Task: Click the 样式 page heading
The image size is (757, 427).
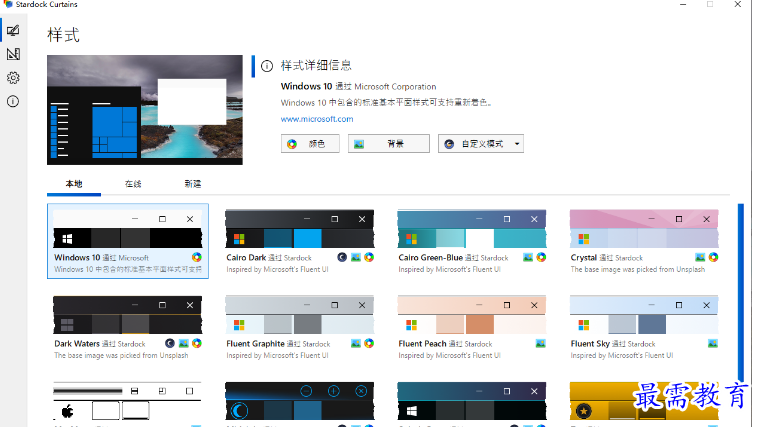Action: [x=63, y=35]
